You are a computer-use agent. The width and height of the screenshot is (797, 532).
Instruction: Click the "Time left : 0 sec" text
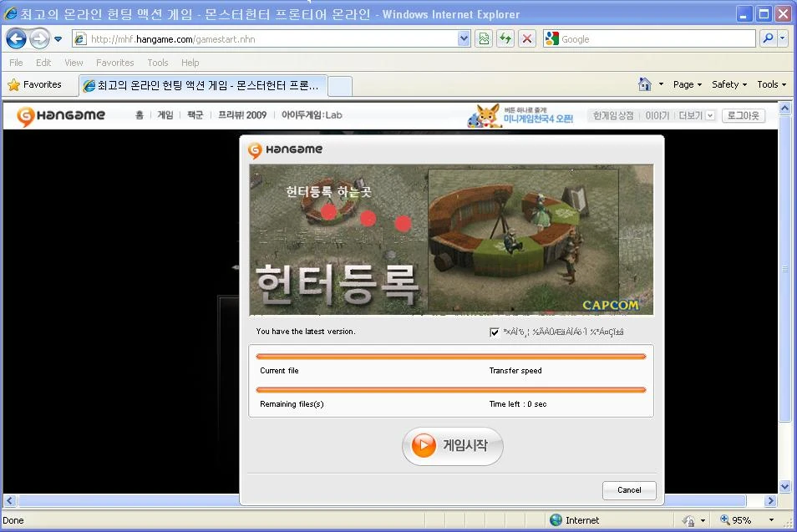point(518,404)
